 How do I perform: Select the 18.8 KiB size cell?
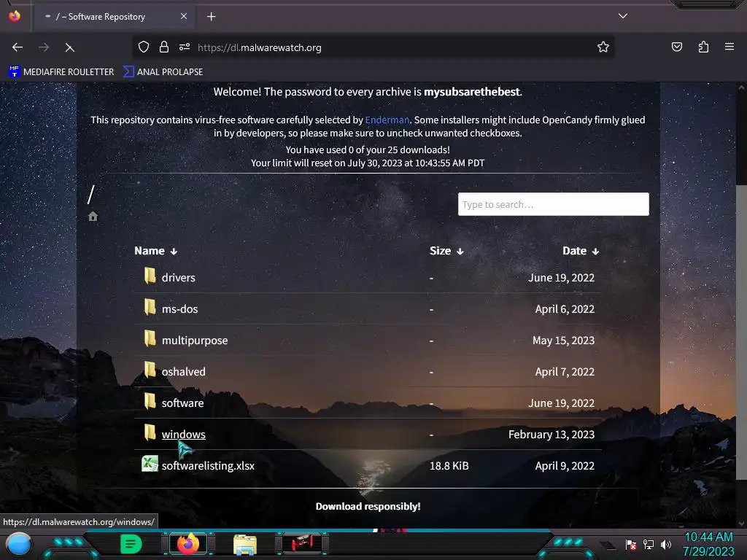449,466
